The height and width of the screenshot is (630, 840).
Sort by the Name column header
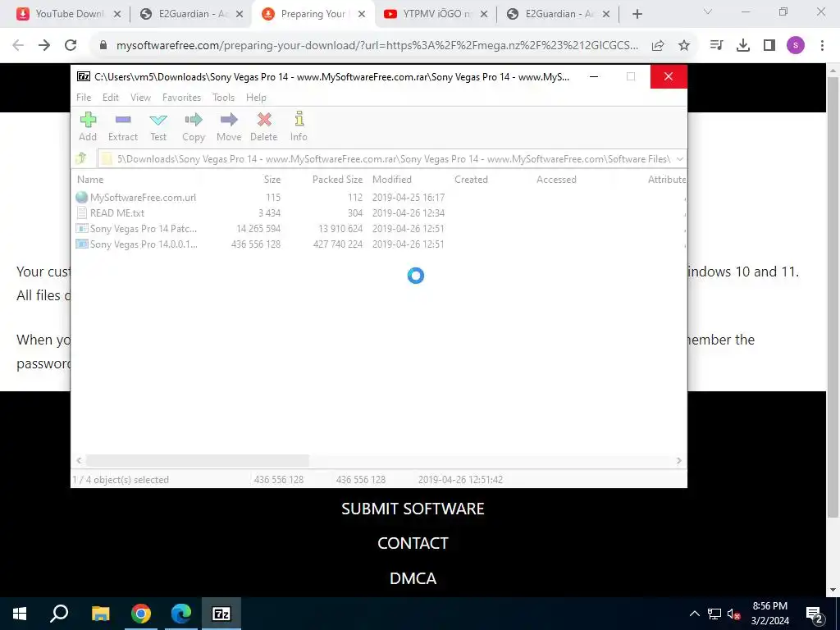pos(90,180)
